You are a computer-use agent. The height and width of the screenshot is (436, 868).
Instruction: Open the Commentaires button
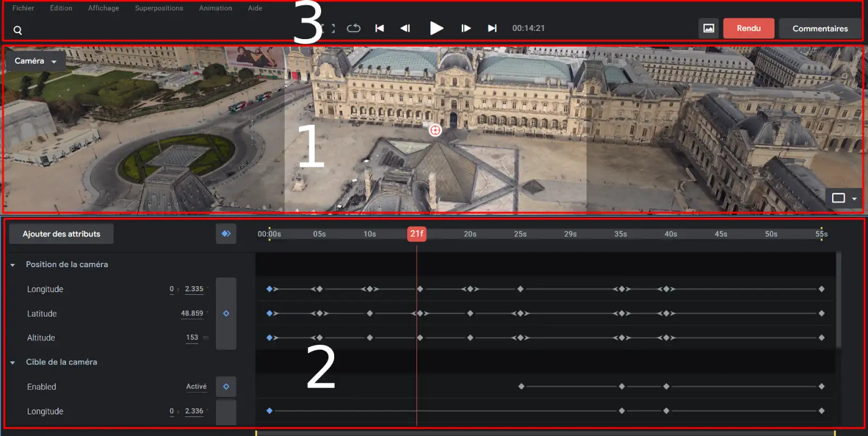(x=820, y=29)
